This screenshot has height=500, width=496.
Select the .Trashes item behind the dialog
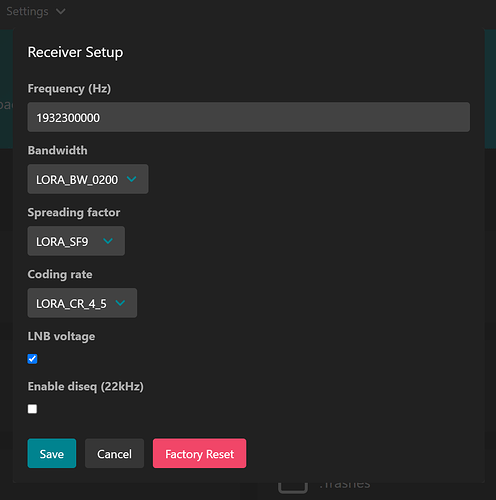(345, 485)
